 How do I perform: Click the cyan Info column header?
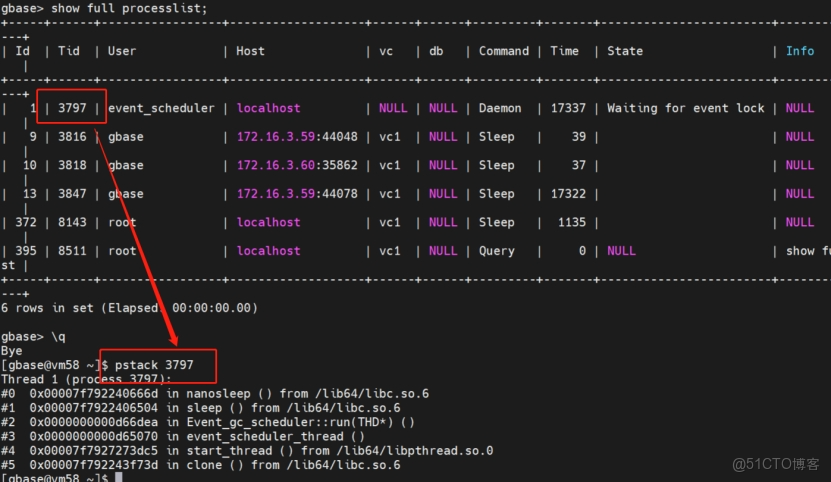pos(799,51)
